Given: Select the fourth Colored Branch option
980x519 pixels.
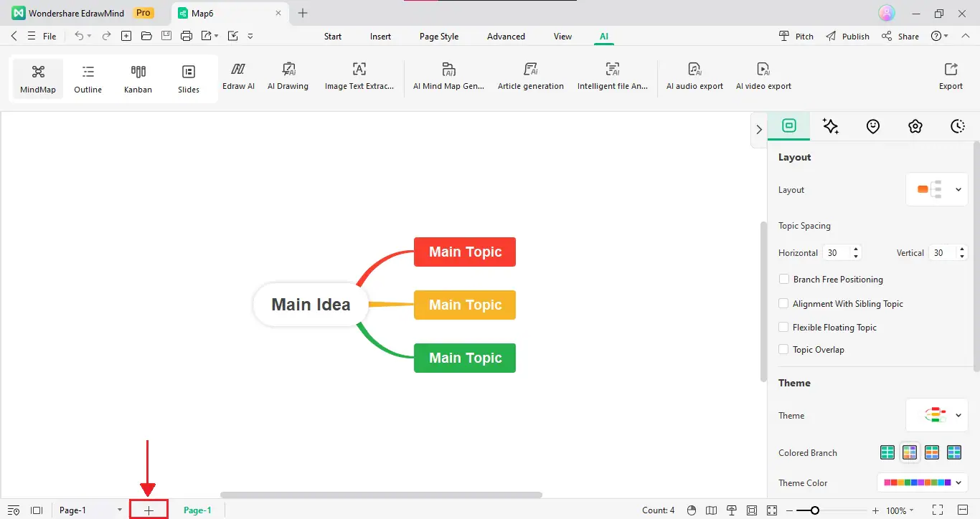Looking at the screenshot, I should pyautogui.click(x=954, y=452).
